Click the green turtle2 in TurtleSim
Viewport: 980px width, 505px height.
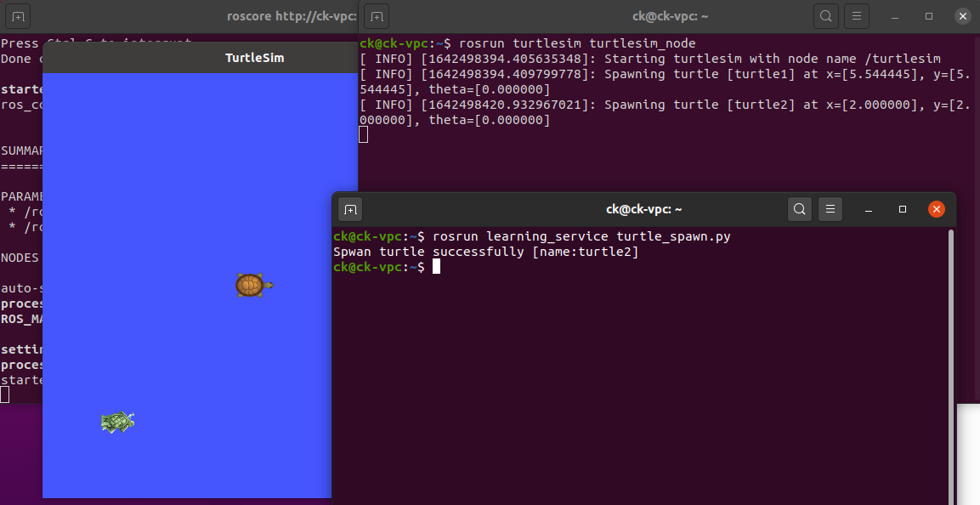[x=117, y=423]
